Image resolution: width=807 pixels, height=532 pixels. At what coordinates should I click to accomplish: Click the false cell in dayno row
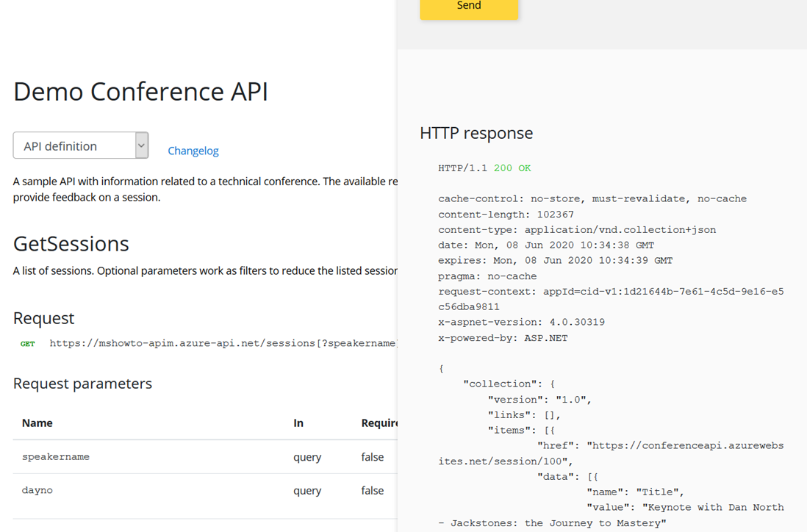[373, 490]
